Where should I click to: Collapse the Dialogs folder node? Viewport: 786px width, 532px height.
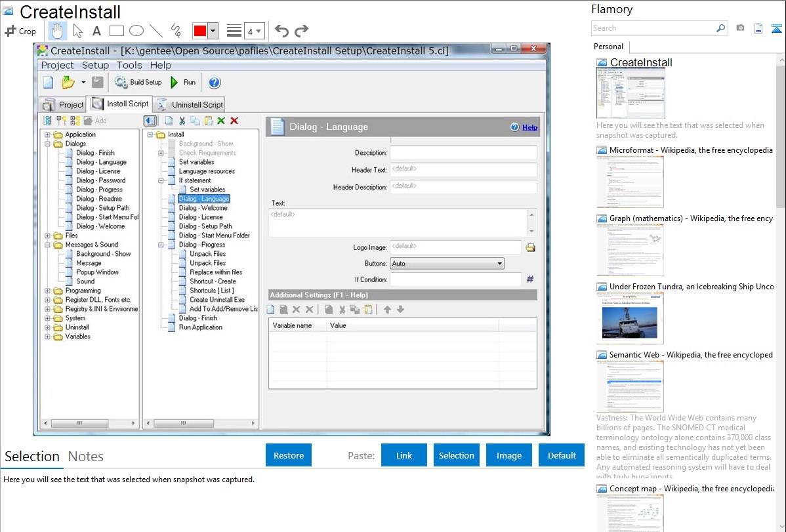click(48, 144)
